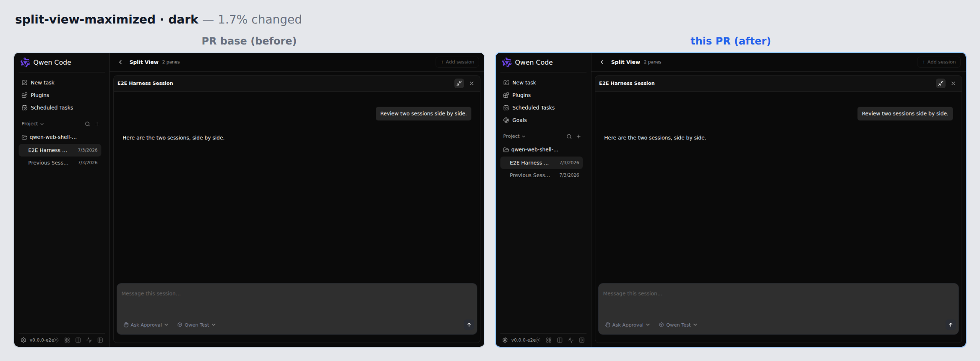Viewport: 980px width, 361px height.
Task: Search projects in the before panel sidebar
Action: point(87,124)
